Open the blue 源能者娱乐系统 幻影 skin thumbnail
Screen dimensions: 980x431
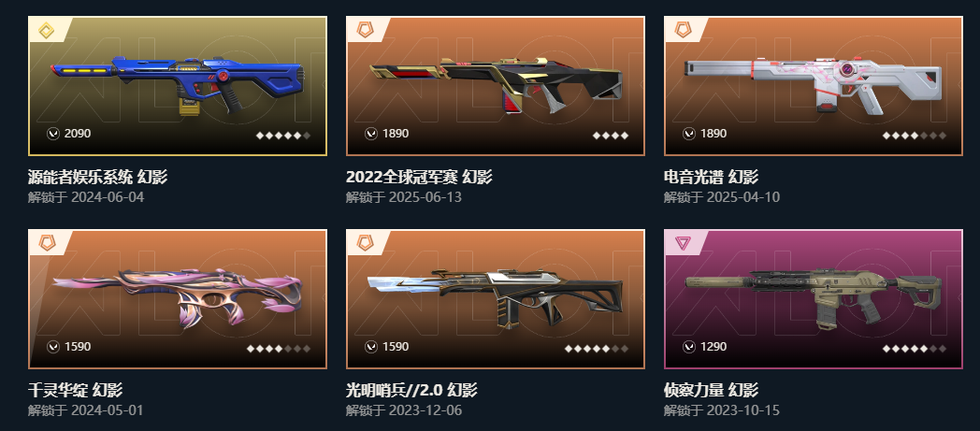178,86
